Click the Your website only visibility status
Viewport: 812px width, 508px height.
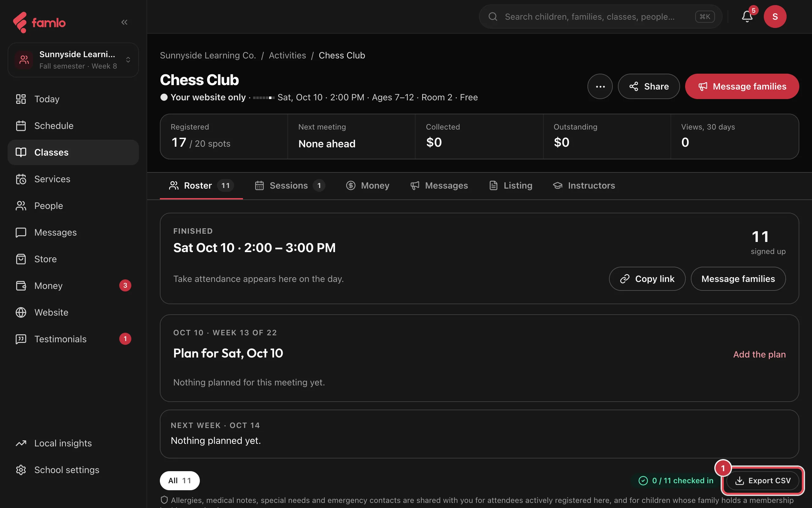pos(203,97)
